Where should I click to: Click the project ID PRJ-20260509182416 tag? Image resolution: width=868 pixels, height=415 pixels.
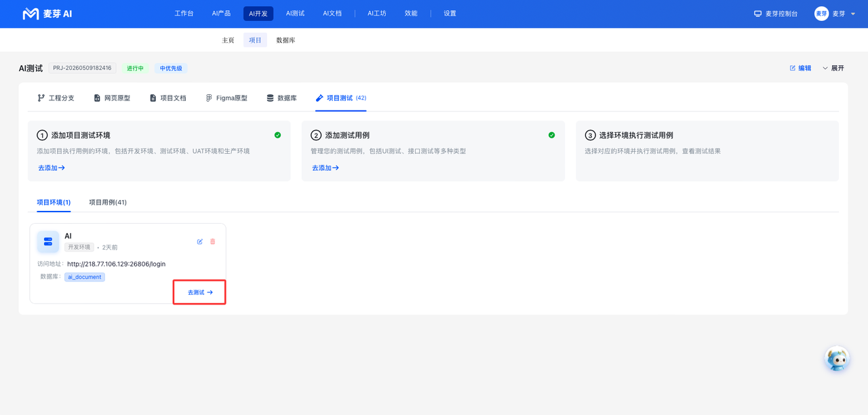82,68
